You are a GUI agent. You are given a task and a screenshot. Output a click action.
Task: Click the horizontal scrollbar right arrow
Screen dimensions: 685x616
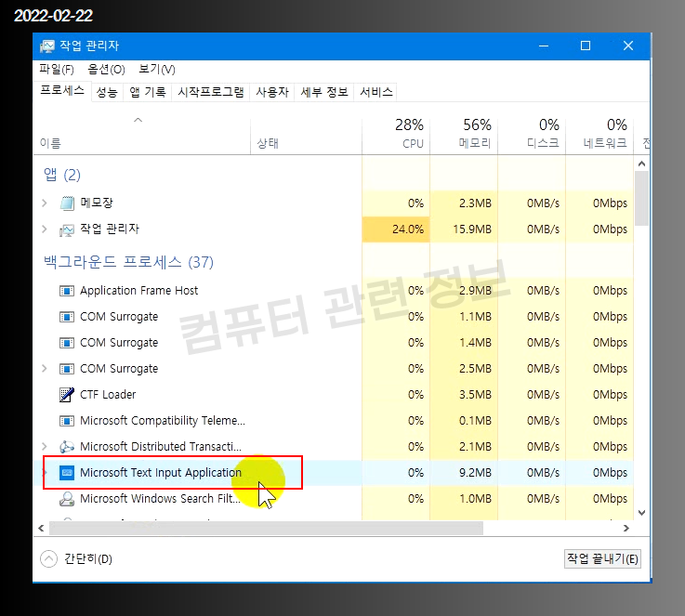[x=626, y=529]
